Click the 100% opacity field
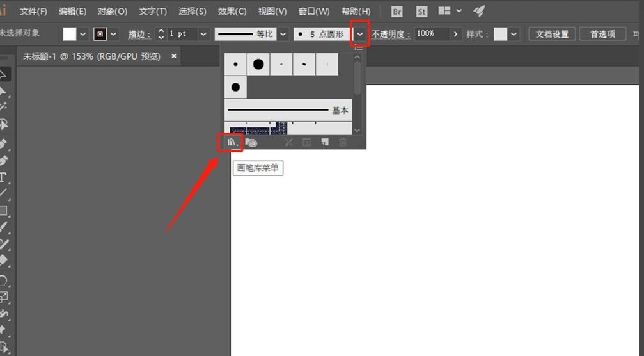 point(432,34)
